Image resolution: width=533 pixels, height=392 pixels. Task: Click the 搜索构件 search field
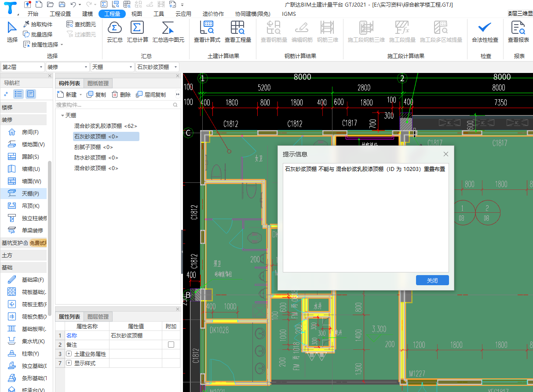pos(117,105)
